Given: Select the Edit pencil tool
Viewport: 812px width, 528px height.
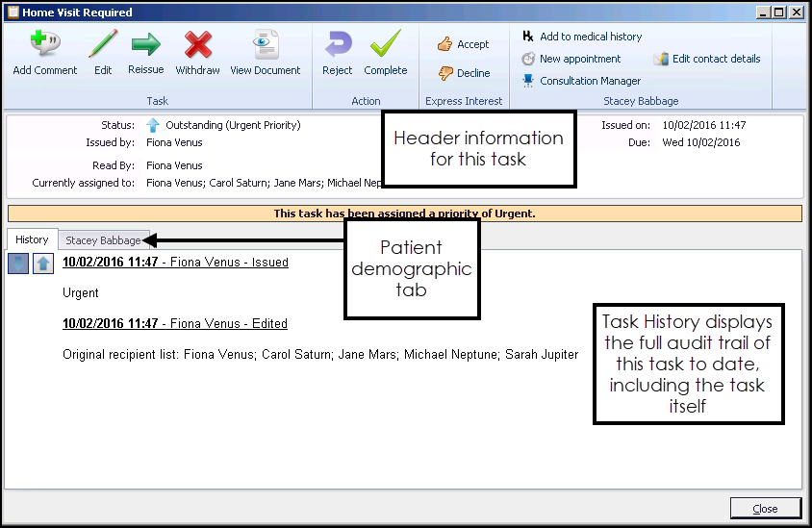Looking at the screenshot, I should pos(103,53).
